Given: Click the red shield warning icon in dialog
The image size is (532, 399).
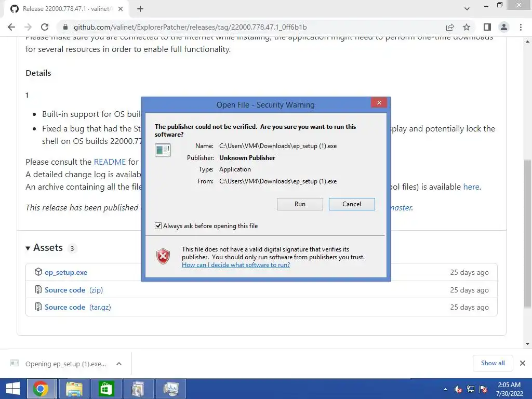Looking at the screenshot, I should [x=163, y=256].
